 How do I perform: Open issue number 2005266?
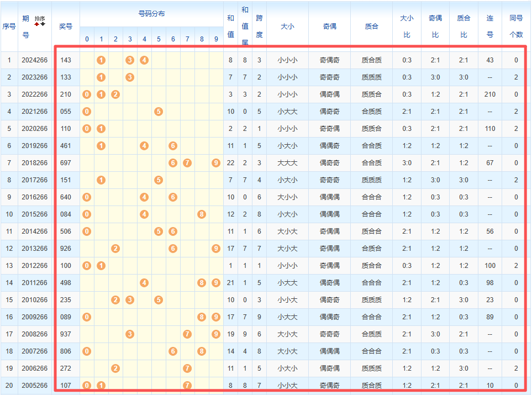coord(35,386)
